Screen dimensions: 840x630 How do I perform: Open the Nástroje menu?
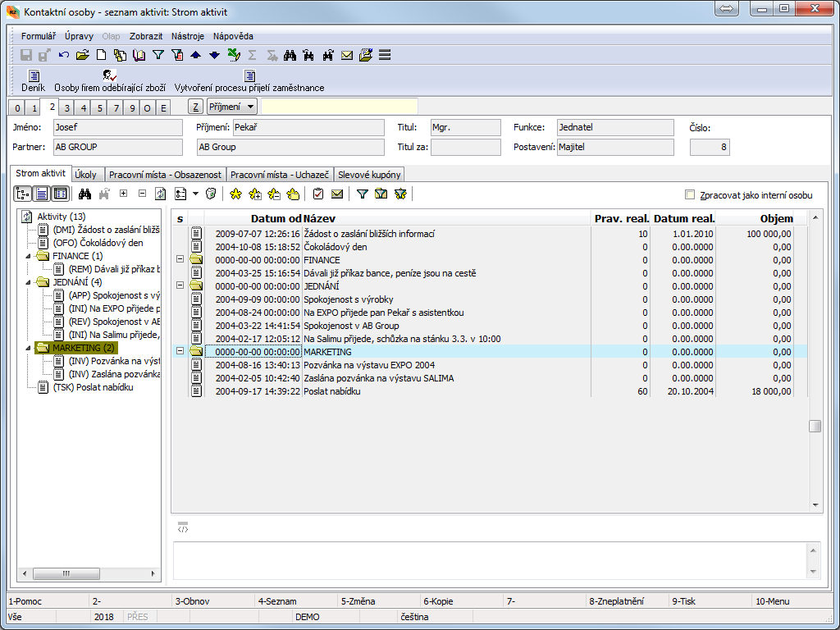tap(187, 36)
